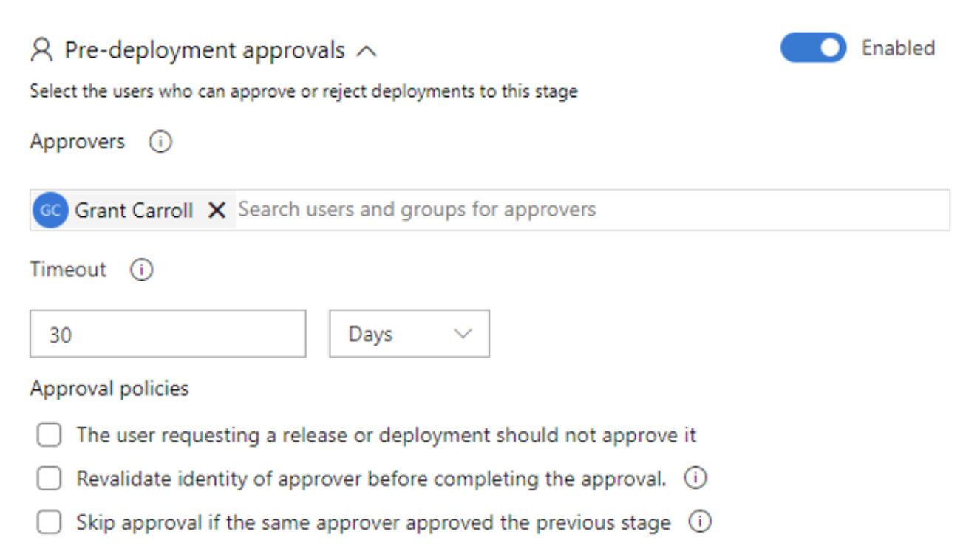Open the Days timeout unit dropdown
This screenshot has width=980, height=554.
coord(409,334)
